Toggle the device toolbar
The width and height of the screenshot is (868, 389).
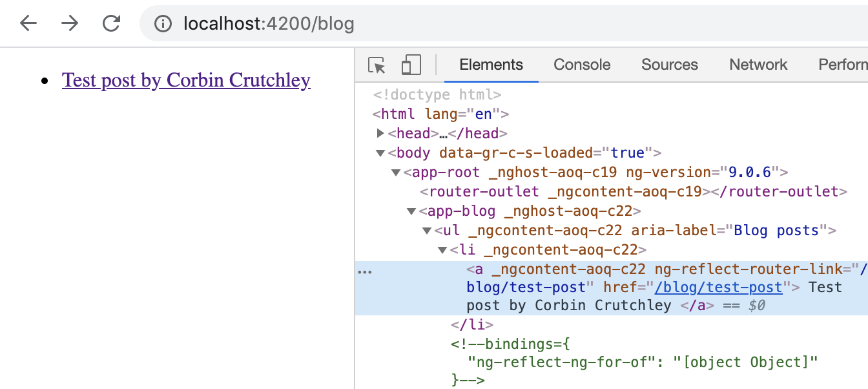click(x=410, y=65)
